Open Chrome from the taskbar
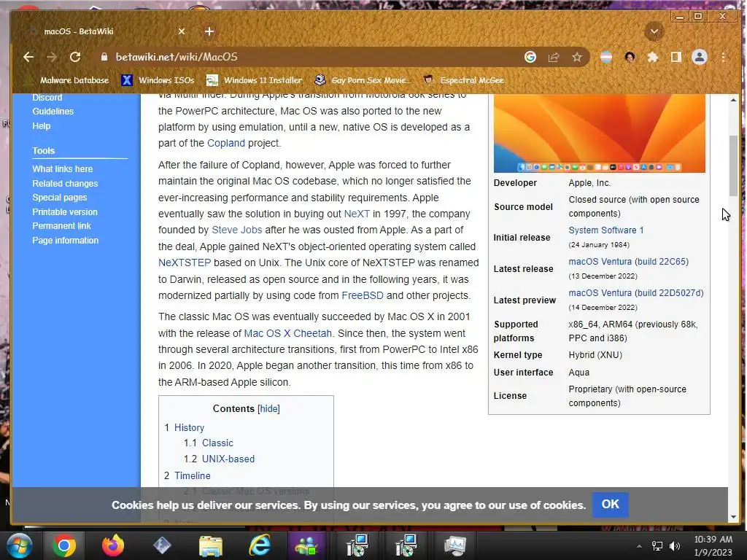747x560 pixels. pos(64,545)
